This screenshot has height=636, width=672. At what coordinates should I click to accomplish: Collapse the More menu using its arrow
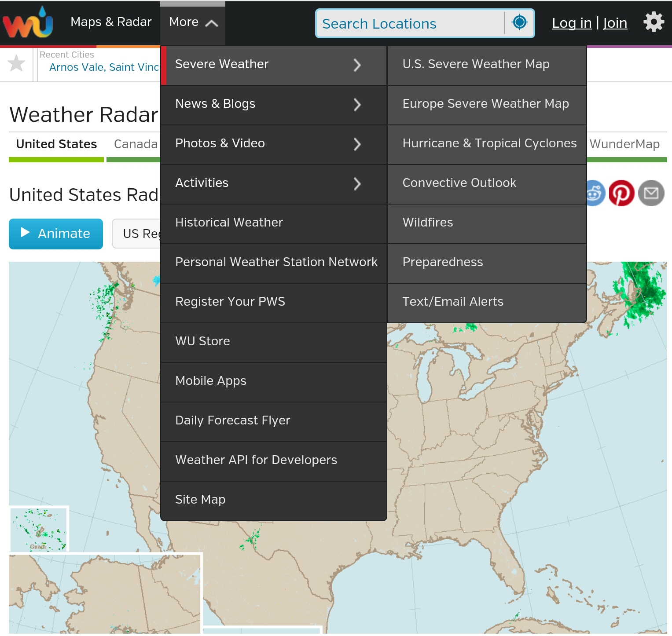(212, 23)
